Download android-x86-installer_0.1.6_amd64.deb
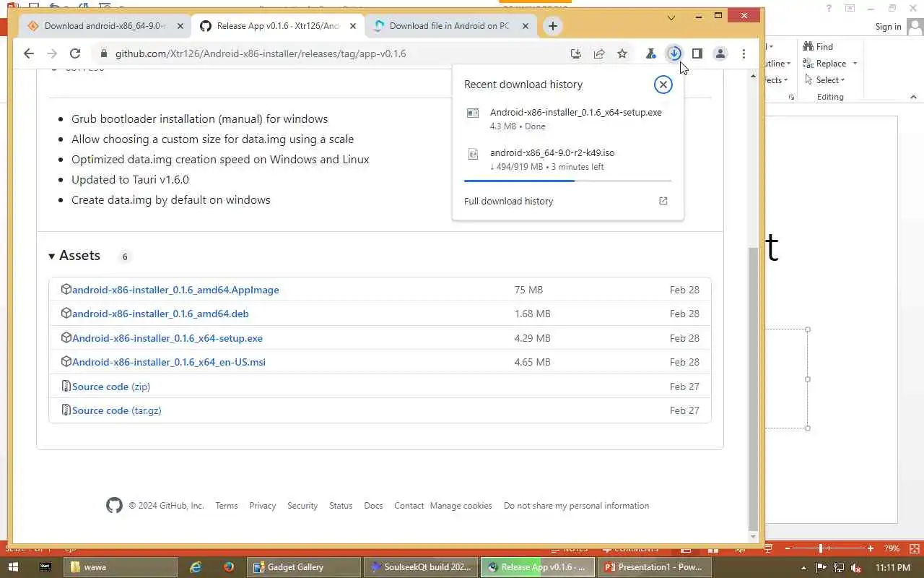 (160, 314)
